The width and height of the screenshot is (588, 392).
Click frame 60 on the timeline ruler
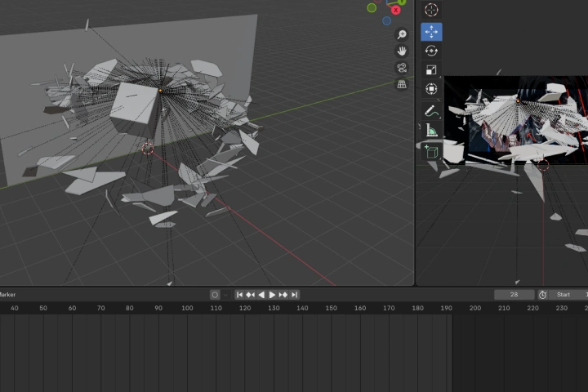click(72, 308)
